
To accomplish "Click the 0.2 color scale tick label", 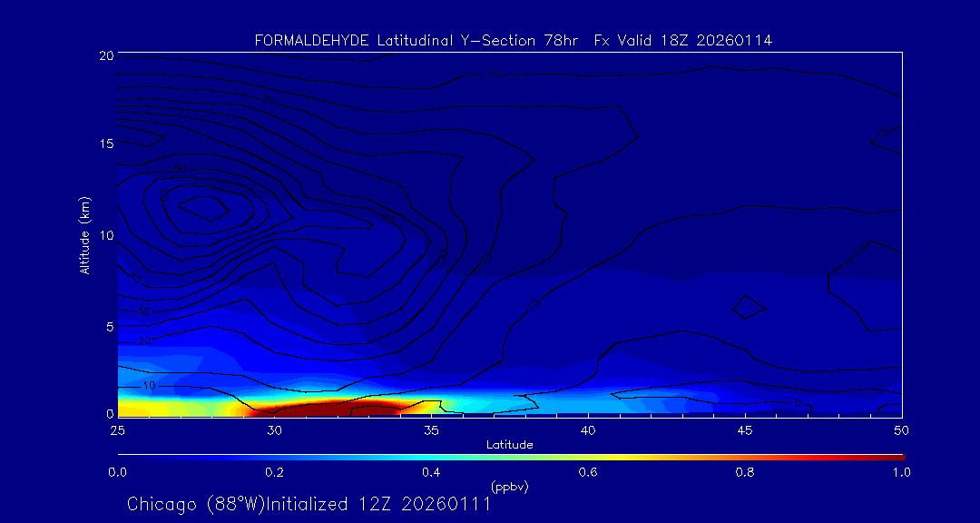I will 274,472.
